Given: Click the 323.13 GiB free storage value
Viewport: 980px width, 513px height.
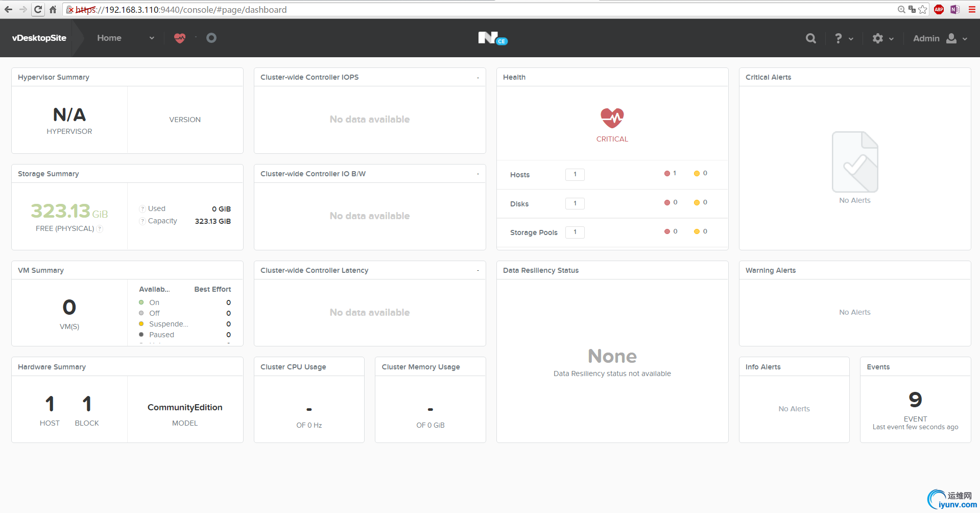Looking at the screenshot, I should click(x=69, y=211).
